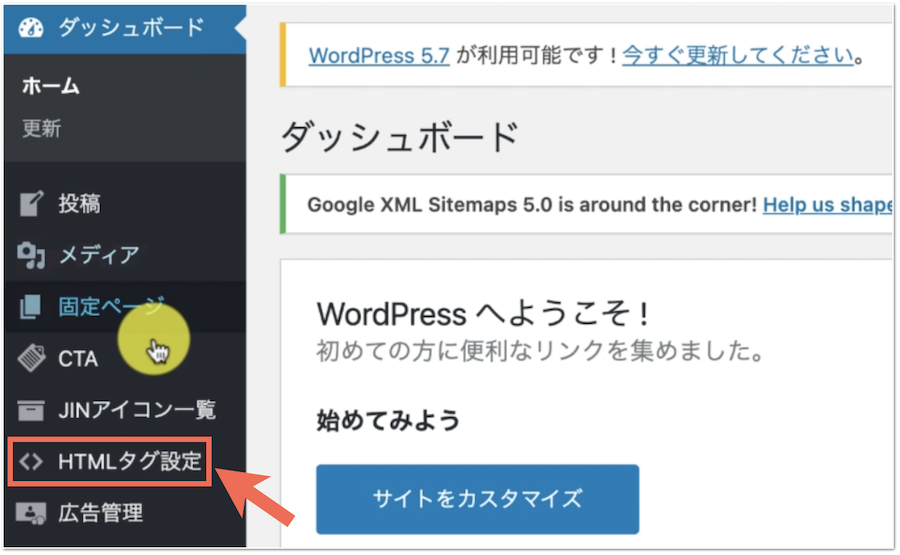
Task: Click the archive box icon beside JINアイコン一覧
Action: pos(32,410)
